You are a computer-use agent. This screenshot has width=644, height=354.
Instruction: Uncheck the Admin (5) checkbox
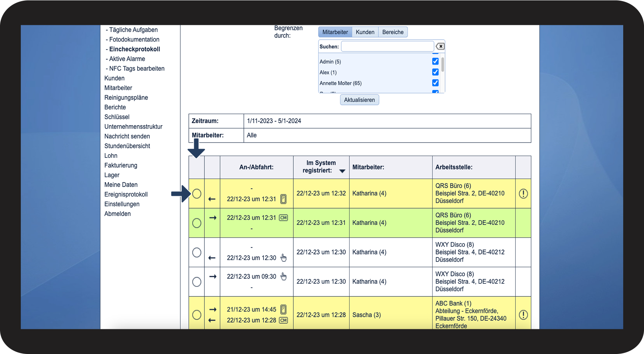click(x=435, y=61)
